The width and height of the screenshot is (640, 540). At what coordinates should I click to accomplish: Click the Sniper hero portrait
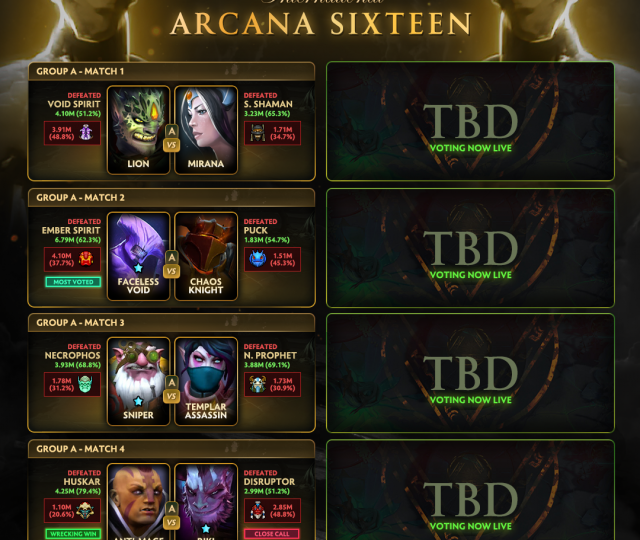(138, 381)
